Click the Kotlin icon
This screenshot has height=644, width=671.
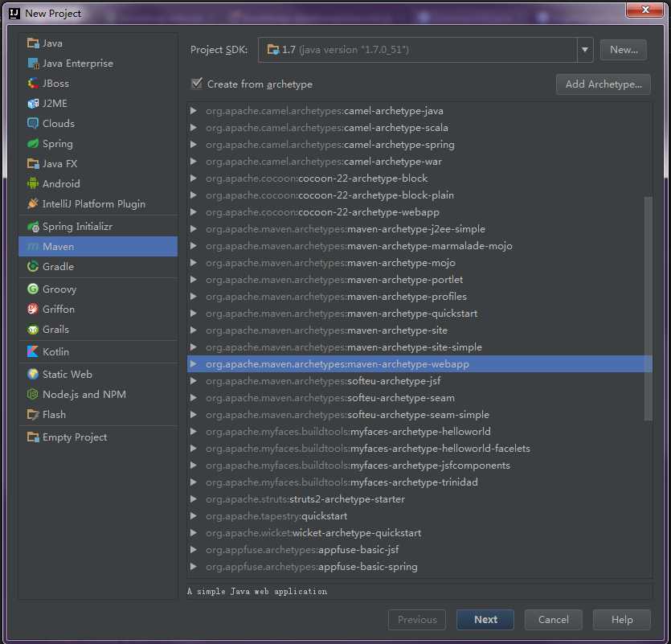(x=33, y=352)
